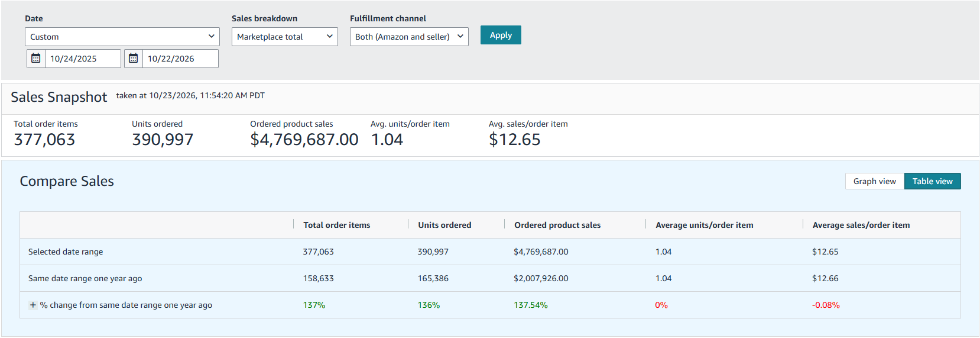Click table cell 390,997 in Selected date range
The height and width of the screenshot is (338, 980).
click(x=433, y=252)
